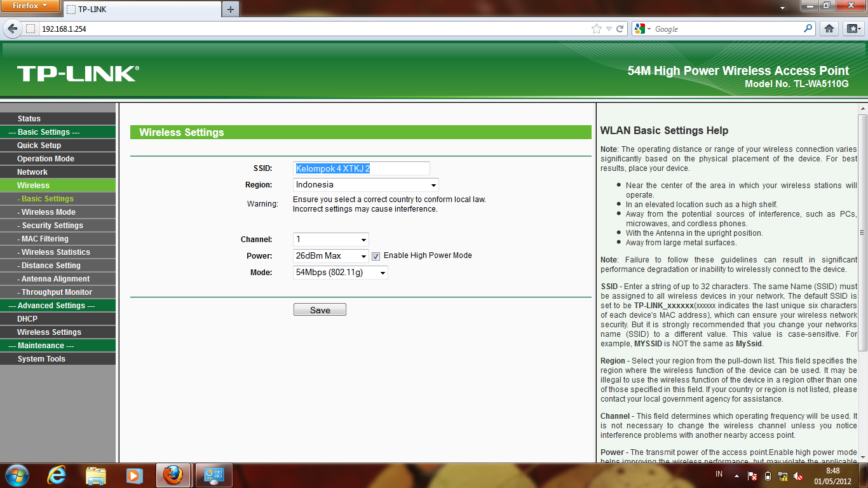The image size is (868, 488).
Task: Toggle Enable High Power Mode checkbox
Action: point(376,256)
